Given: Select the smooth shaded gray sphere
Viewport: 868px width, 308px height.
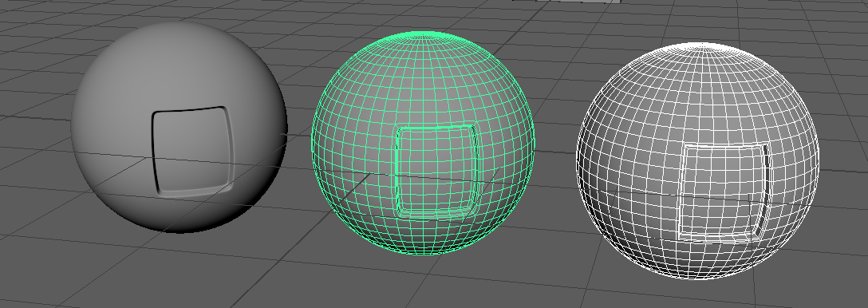Looking at the screenshot, I should pyautogui.click(x=179, y=126).
